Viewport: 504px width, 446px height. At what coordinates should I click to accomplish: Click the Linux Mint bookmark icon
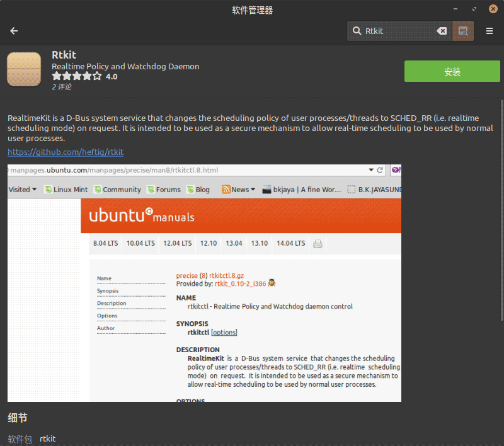pos(48,189)
